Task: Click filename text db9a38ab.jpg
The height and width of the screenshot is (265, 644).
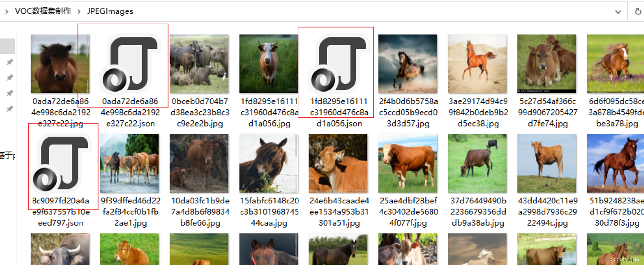Action: point(478,223)
